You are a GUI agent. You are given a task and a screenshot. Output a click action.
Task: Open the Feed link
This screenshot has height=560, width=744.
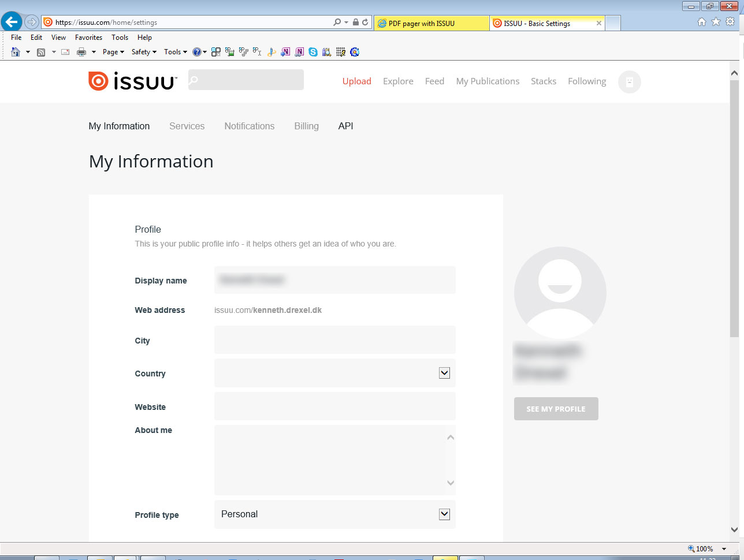(434, 81)
